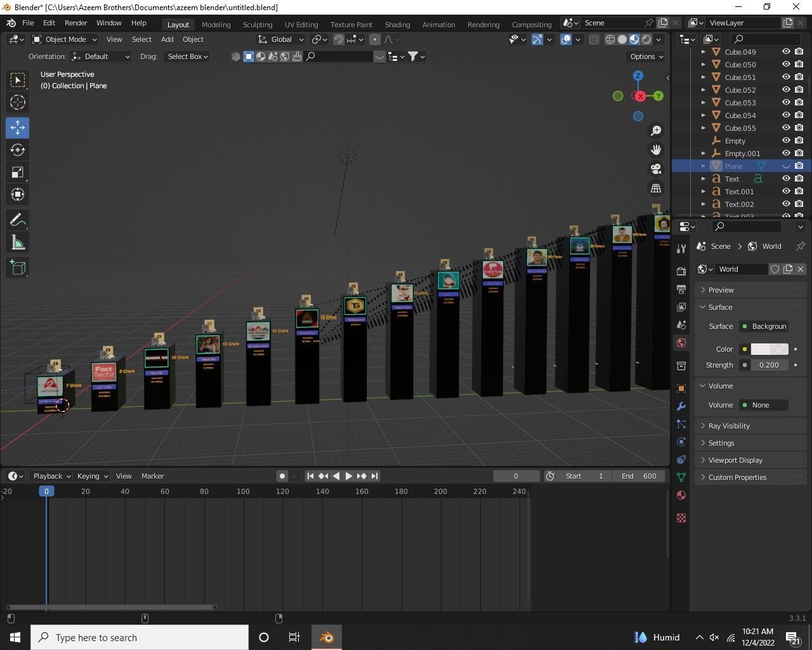This screenshot has width=812, height=650.
Task: Open Output properties tab icon
Action: pos(681,289)
